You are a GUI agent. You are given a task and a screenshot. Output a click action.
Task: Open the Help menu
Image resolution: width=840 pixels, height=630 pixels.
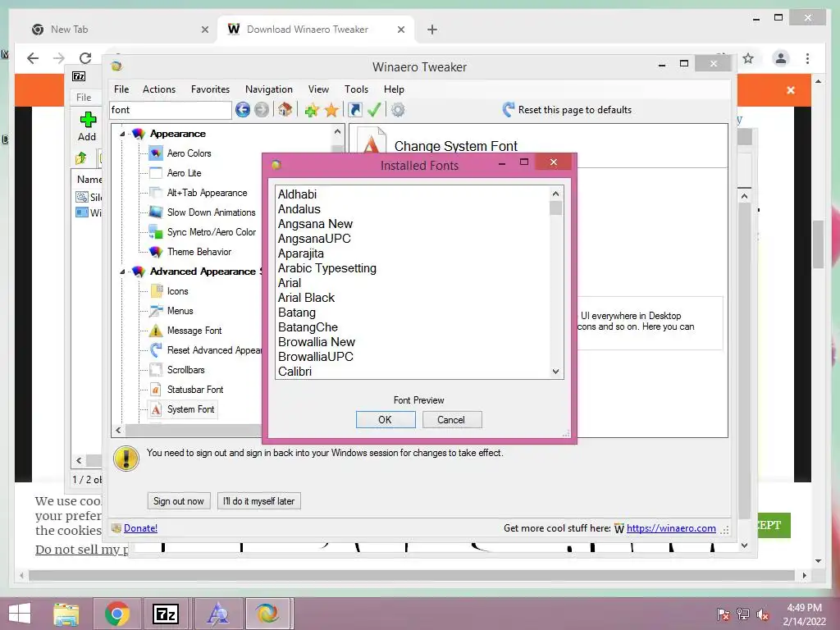point(394,89)
